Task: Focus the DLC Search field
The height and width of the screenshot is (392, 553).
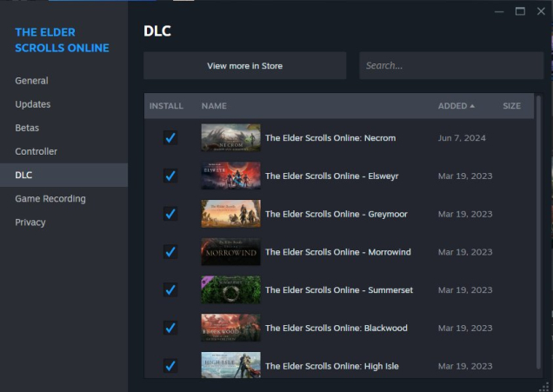Action: click(451, 66)
